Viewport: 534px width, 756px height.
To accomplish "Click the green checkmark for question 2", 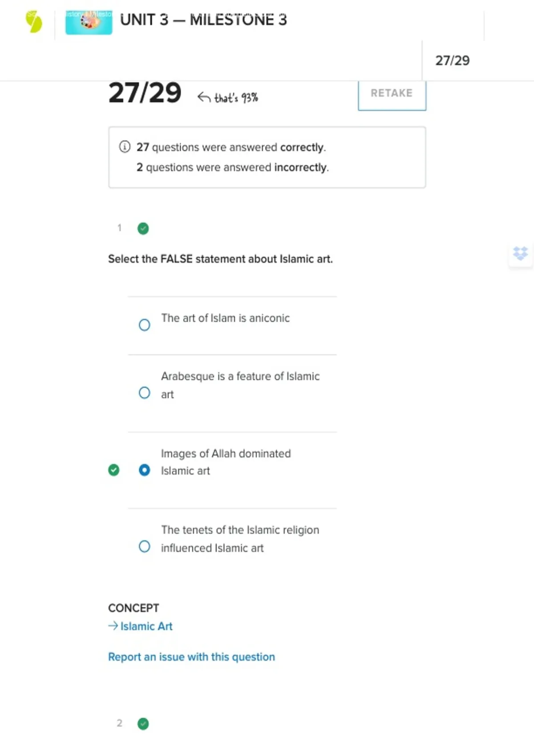I will [143, 724].
